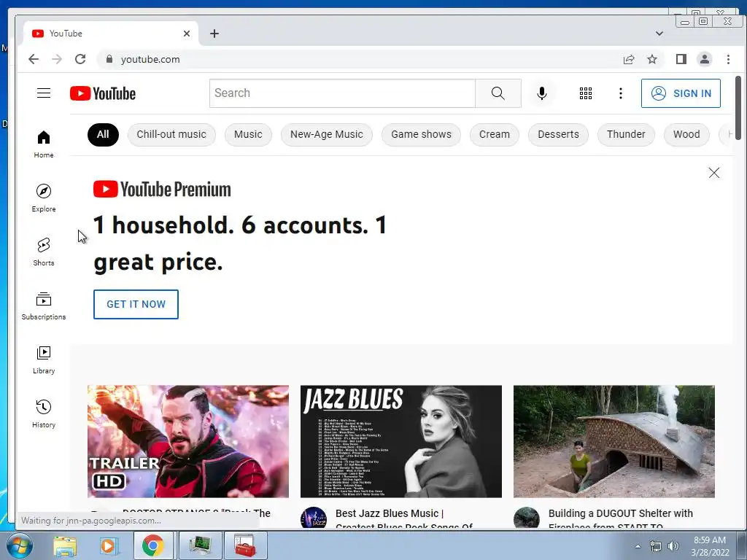Open the monitor app in taskbar
747x560 pixels.
coord(200,545)
